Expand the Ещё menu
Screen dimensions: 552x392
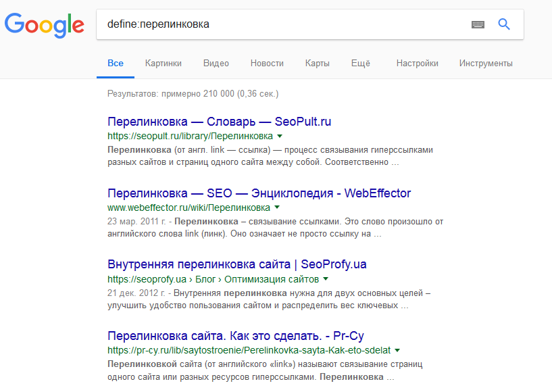click(361, 64)
